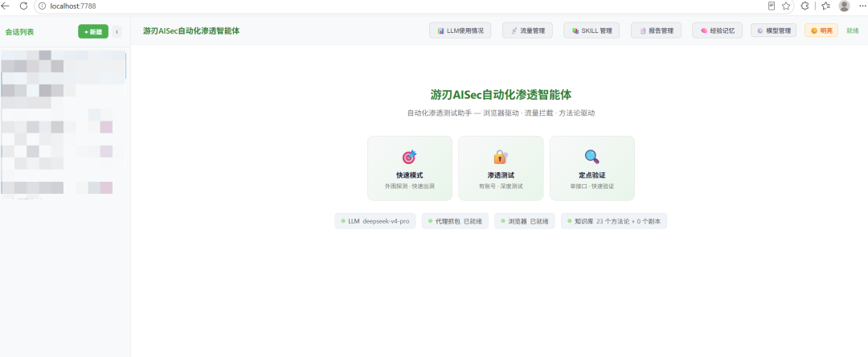
Task: Click the brain icon on 经验记忆
Action: [703, 31]
